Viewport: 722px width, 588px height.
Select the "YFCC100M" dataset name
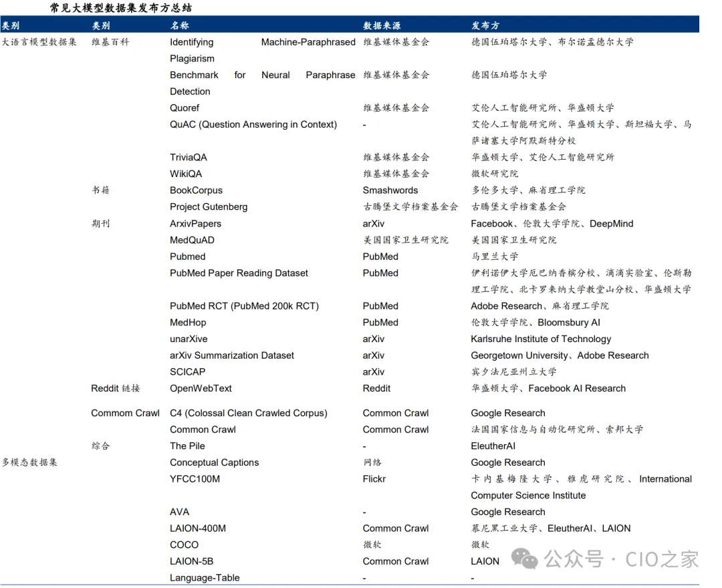(195, 479)
